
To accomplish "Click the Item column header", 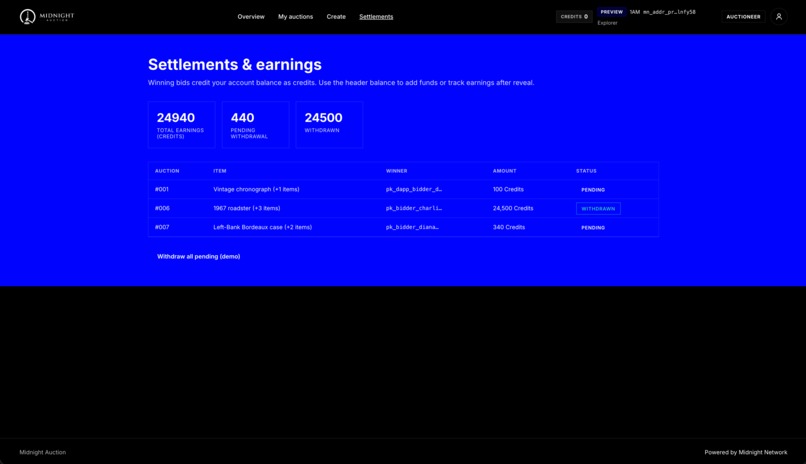I will 219,171.
